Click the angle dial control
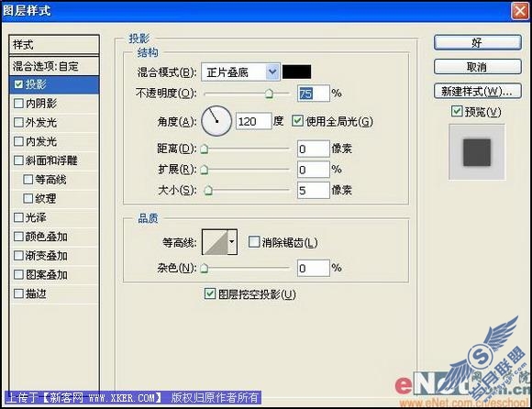The height and width of the screenshot is (409, 532). [x=216, y=121]
